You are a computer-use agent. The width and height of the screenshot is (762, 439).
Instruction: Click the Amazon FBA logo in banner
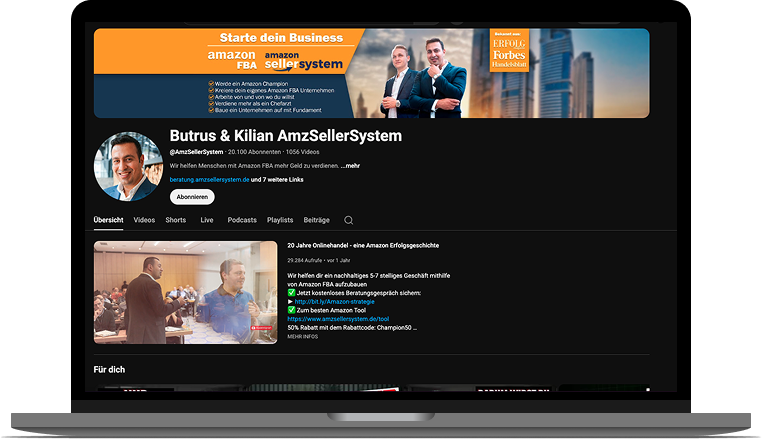coord(231,59)
